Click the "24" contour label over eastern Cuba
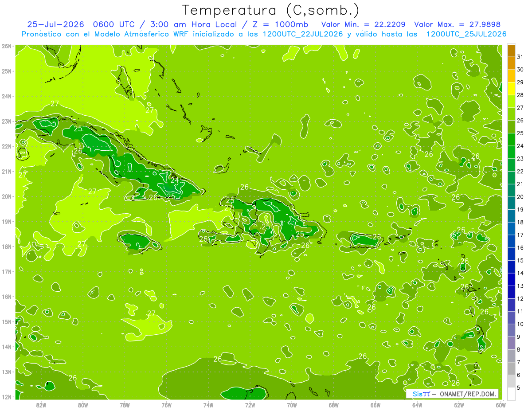Viewport: 532px width, 411px height. (174, 180)
